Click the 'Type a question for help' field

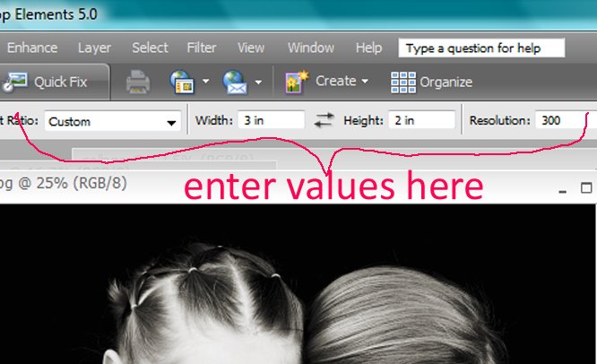point(481,48)
